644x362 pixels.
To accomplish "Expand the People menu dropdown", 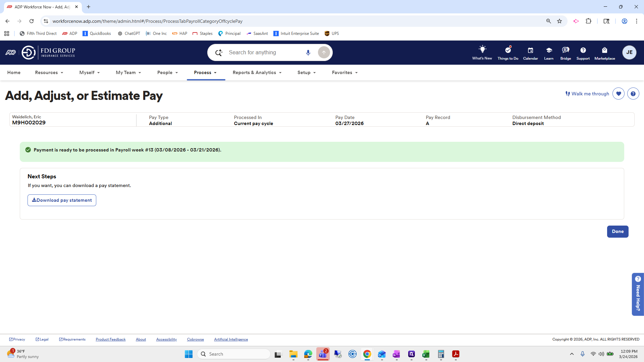I will coord(167,73).
